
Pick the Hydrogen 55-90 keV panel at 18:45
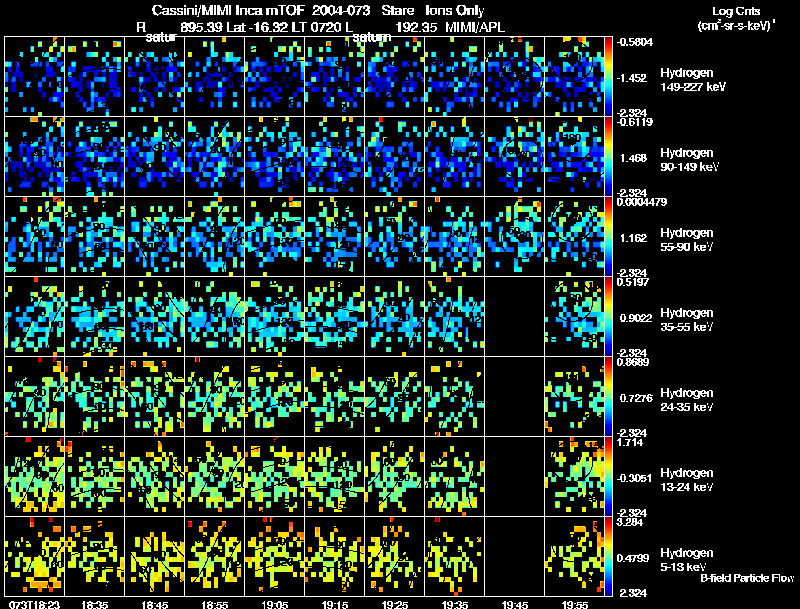click(x=155, y=237)
